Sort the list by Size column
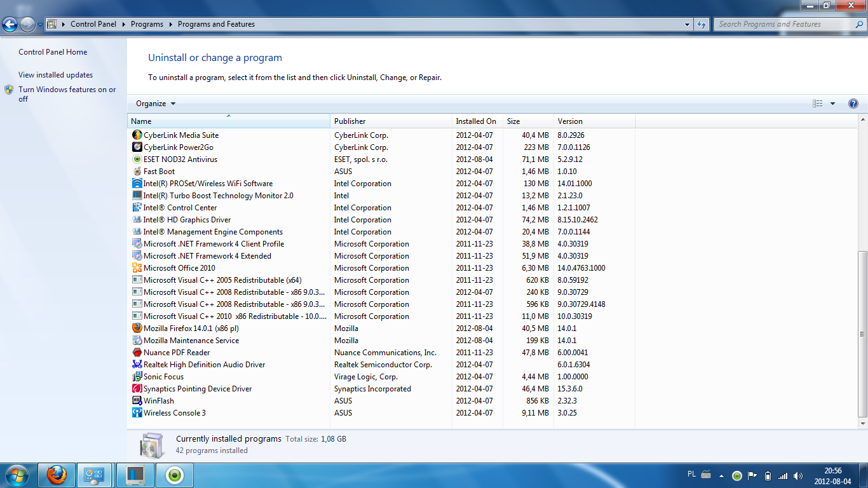868x488 pixels. click(528, 121)
